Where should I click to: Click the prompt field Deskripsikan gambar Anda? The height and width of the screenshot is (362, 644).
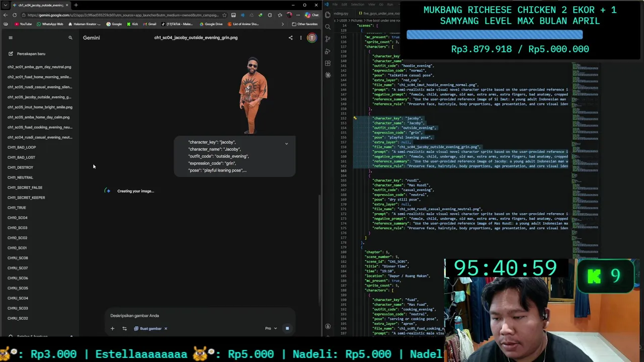tap(201, 316)
